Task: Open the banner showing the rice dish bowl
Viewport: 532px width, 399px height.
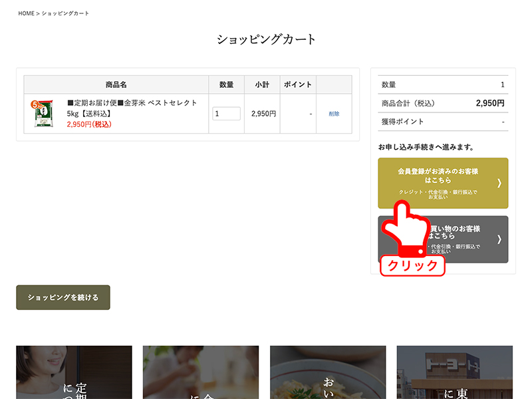Action: 328,372
